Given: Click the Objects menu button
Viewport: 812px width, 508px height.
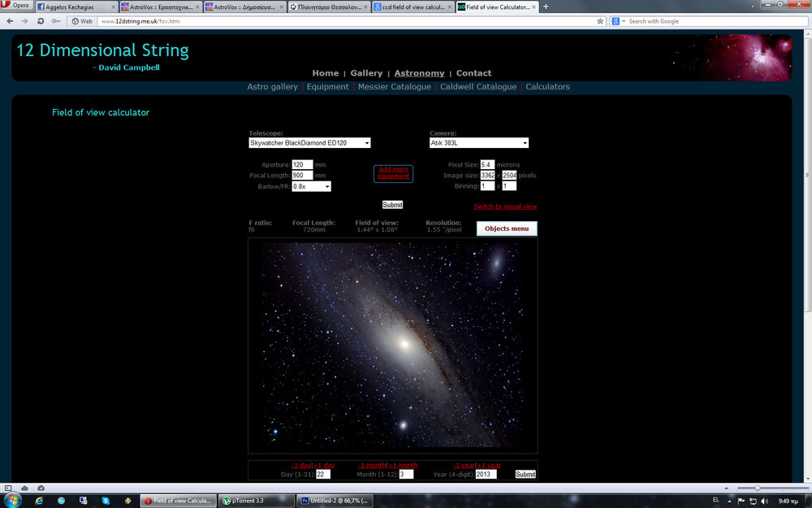Looking at the screenshot, I should [x=507, y=228].
